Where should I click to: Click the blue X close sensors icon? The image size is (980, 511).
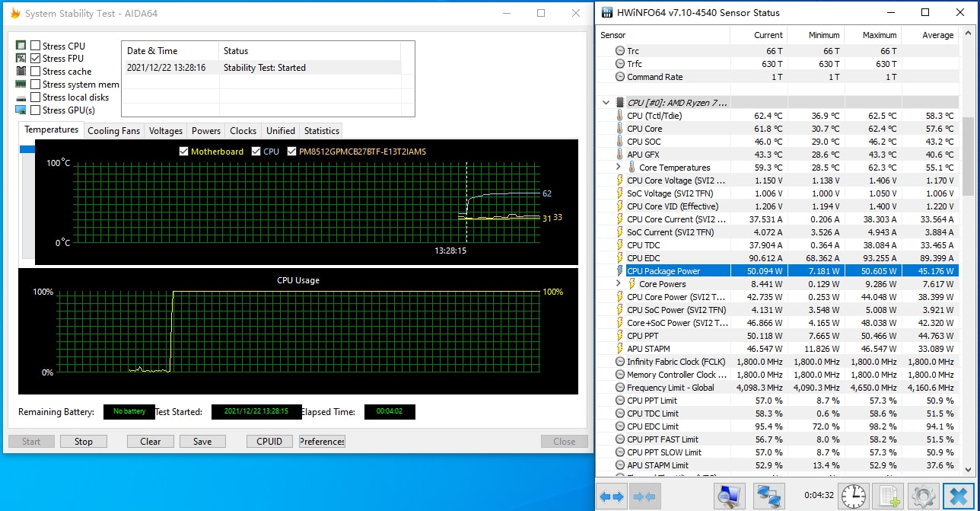pos(959,497)
